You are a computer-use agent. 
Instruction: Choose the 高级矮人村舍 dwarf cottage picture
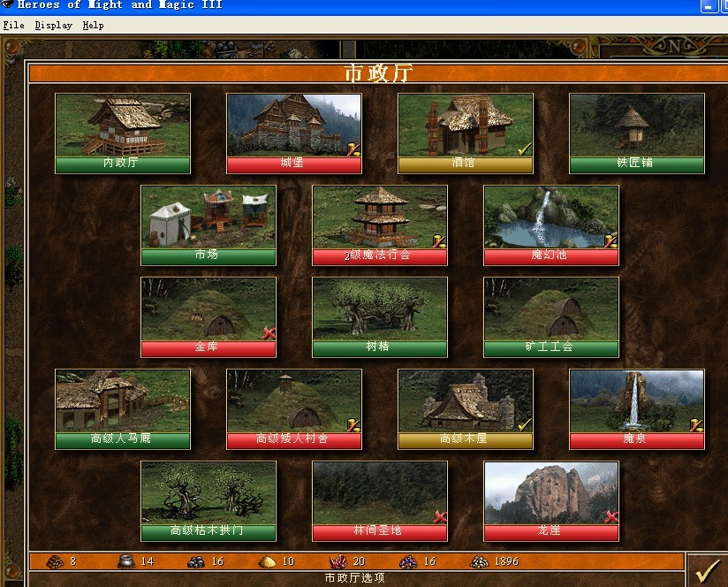click(294, 401)
